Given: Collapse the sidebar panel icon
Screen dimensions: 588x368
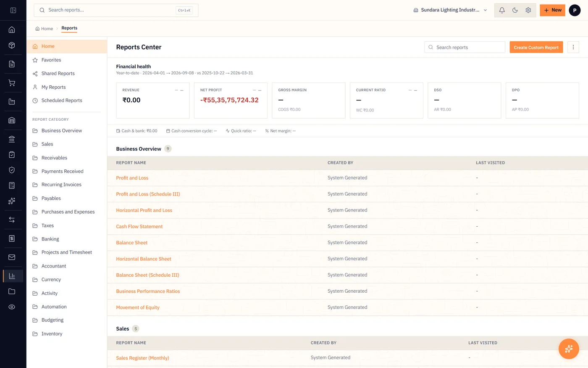Looking at the screenshot, I should tap(13, 10).
